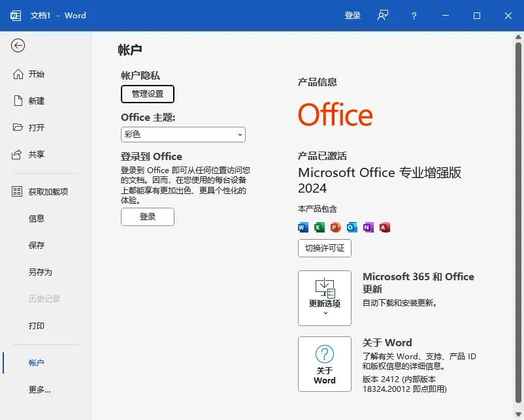Image resolution: width=524 pixels, height=420 pixels.
Task: Go to 打开 in the sidebar
Action: coord(46,127)
